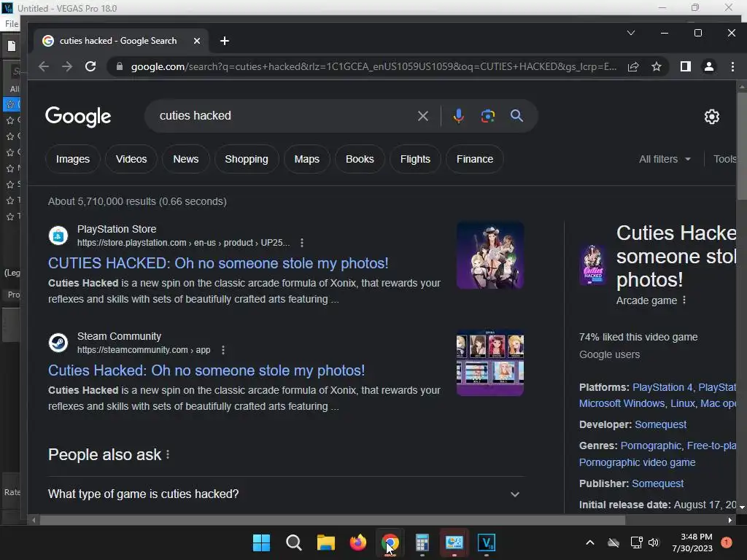Search by image with Google Lens icon

(x=488, y=116)
